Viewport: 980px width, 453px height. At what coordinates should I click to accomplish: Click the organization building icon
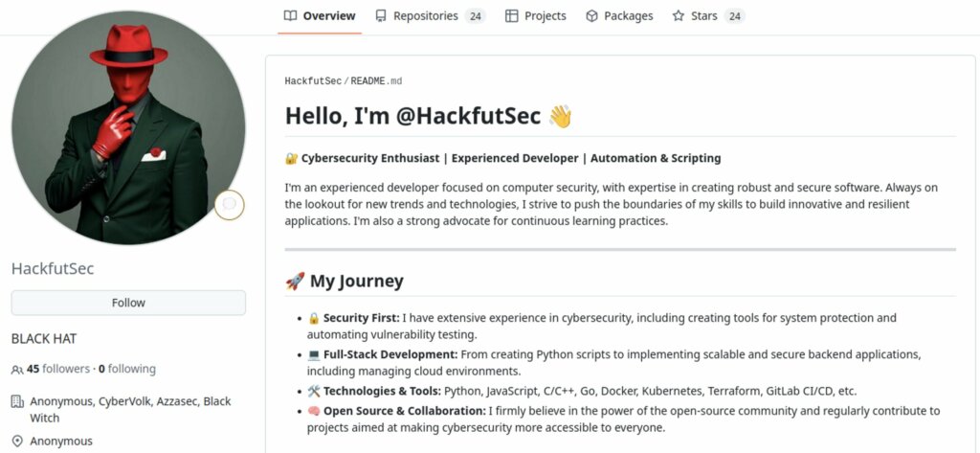[x=17, y=402]
